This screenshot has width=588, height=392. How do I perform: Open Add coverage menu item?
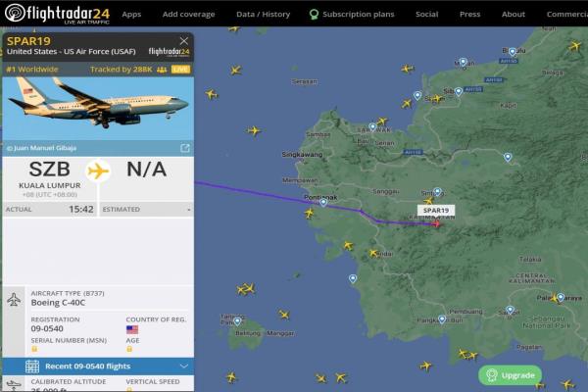188,15
